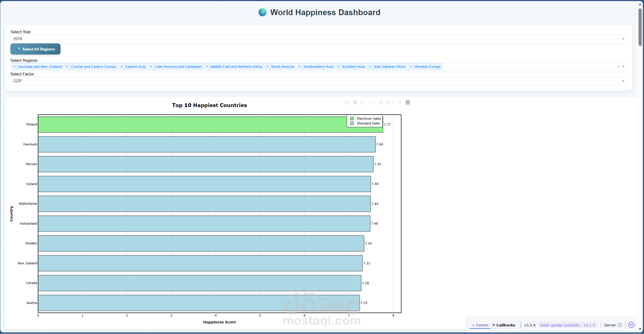Click the Server status label
Screen dimensions: 644x334
click(610, 325)
